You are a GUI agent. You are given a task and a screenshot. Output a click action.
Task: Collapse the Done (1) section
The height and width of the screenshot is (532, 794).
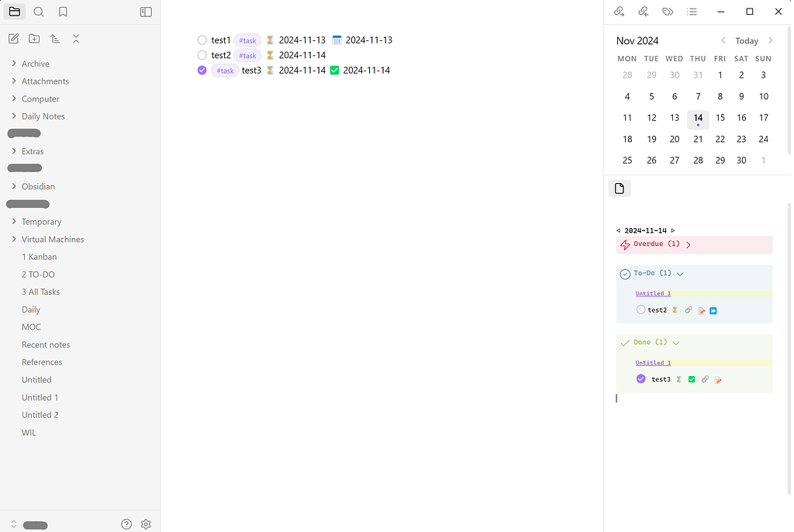tap(675, 342)
